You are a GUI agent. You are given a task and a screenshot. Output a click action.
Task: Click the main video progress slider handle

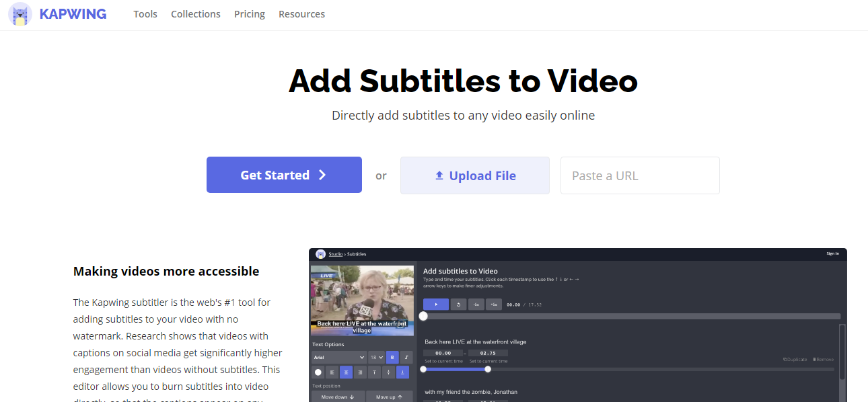[423, 316]
